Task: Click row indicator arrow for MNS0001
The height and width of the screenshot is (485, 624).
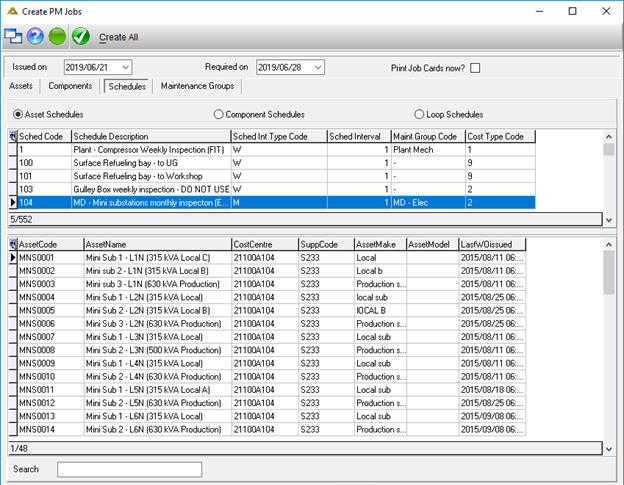Action: point(13,257)
